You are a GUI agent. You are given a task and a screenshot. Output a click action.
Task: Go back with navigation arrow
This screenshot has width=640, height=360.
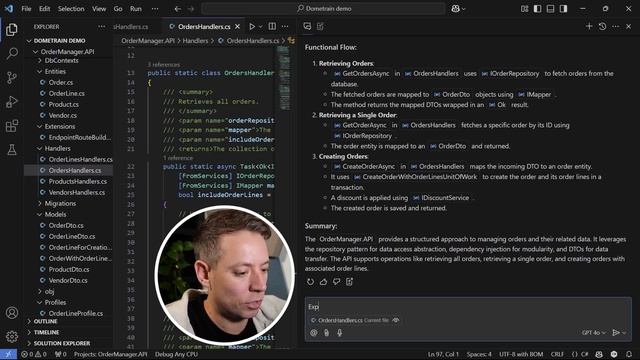pyautogui.click(x=178, y=9)
